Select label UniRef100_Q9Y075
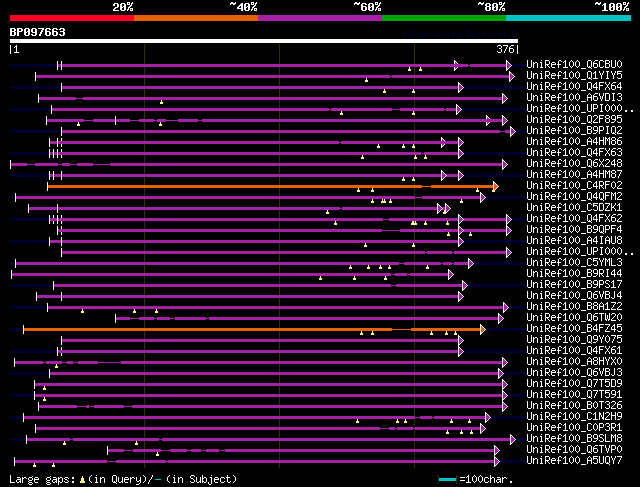This screenshot has height=487, width=640. 574,340
